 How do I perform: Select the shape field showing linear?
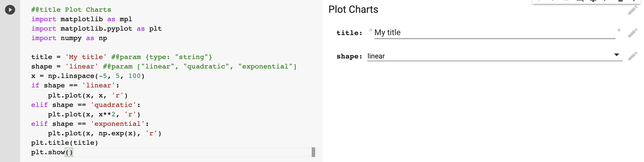[x=495, y=56]
